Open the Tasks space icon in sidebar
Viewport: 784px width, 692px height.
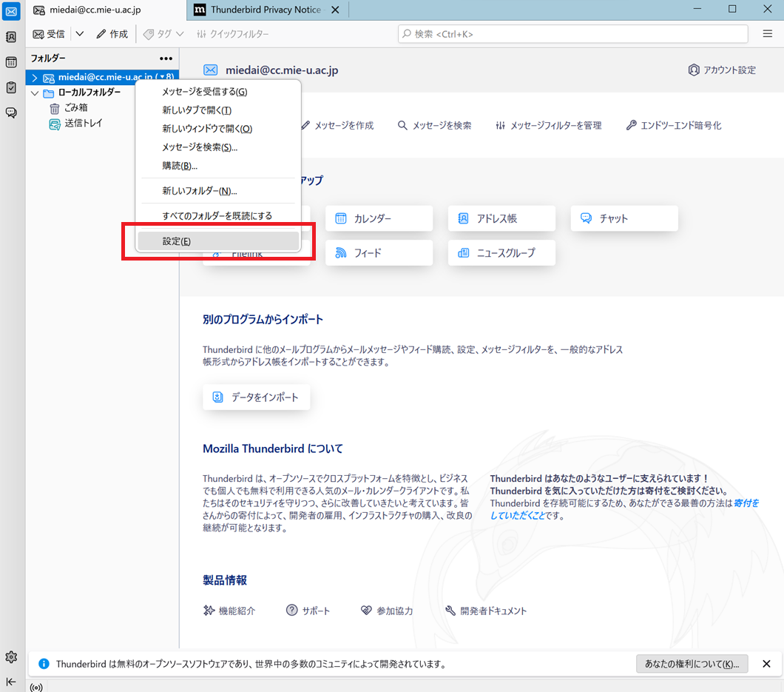pos(11,87)
